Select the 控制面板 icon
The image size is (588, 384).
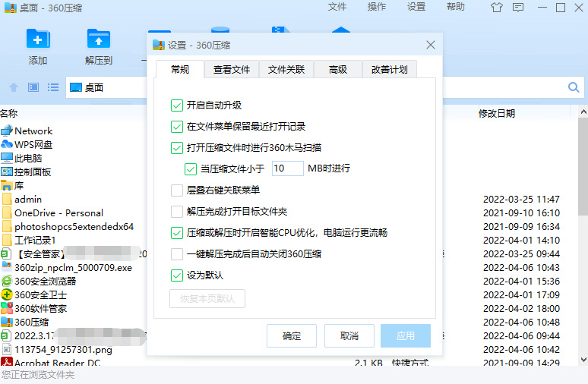click(7, 172)
